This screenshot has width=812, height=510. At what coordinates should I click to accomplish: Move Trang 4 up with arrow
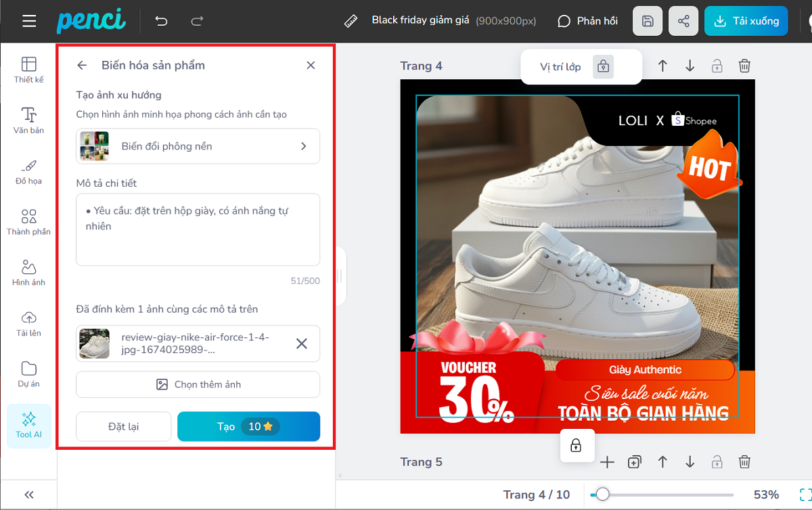click(x=662, y=66)
